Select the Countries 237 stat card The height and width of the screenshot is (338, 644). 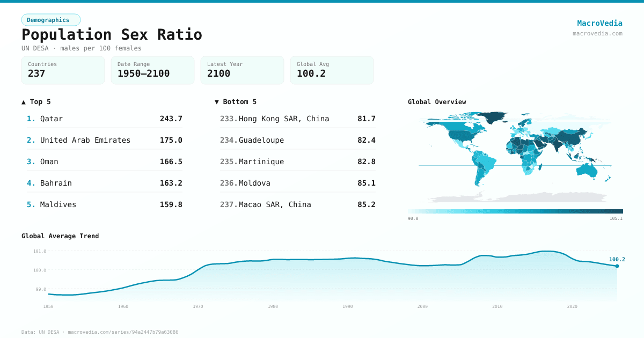(x=63, y=70)
